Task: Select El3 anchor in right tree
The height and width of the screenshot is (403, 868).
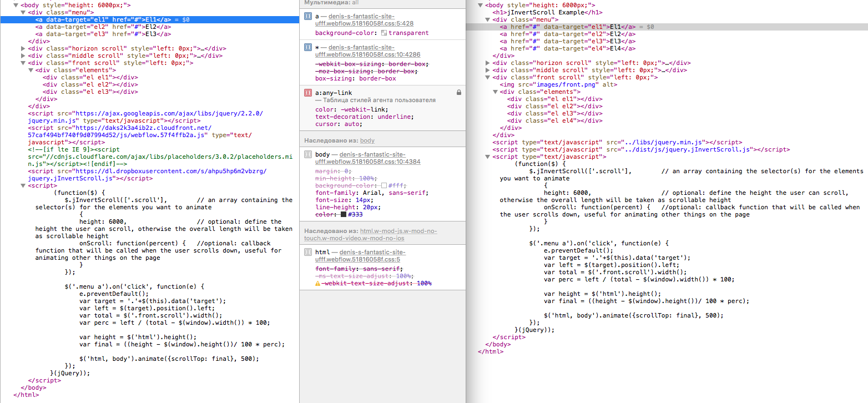Action: pos(568,41)
